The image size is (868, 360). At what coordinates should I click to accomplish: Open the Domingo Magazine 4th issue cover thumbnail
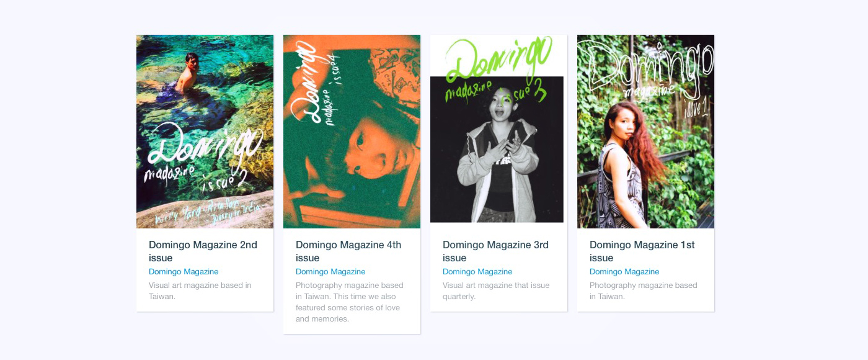[352, 132]
